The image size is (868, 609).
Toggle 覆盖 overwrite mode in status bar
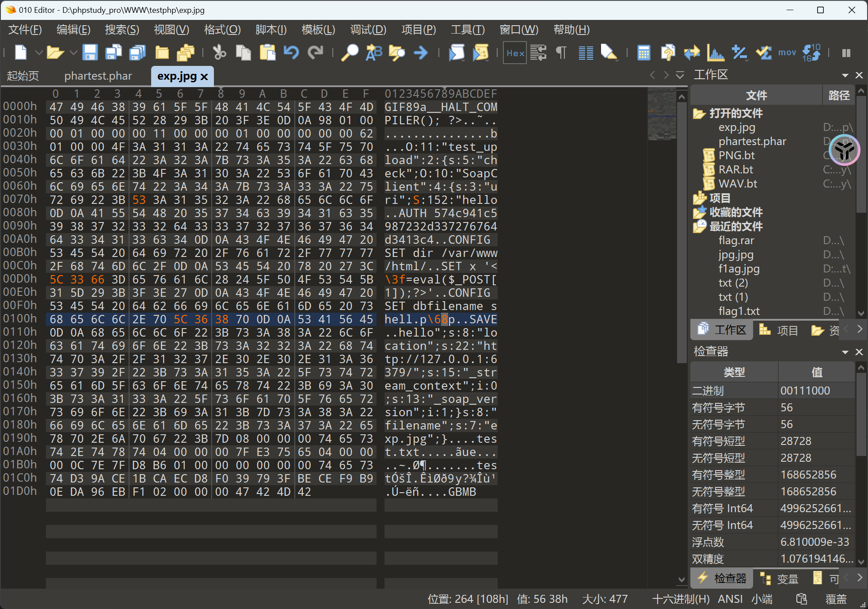pyautogui.click(x=836, y=599)
